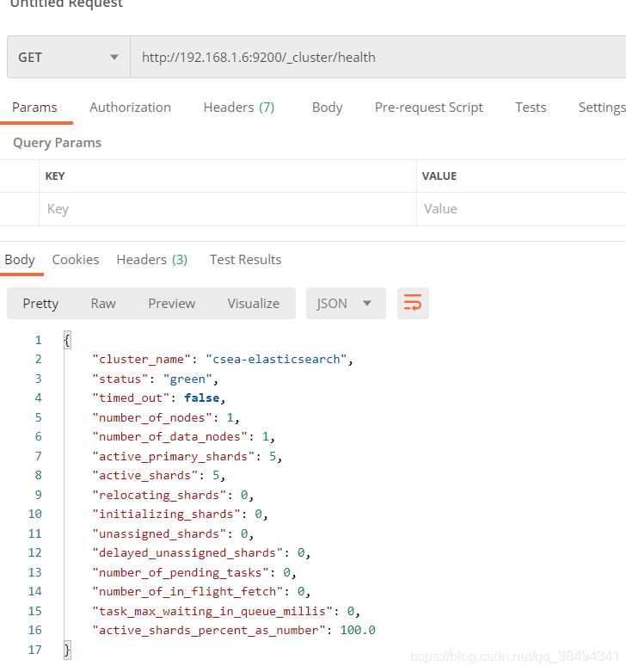
Task: Open the Visualize response view
Action: pyautogui.click(x=253, y=303)
